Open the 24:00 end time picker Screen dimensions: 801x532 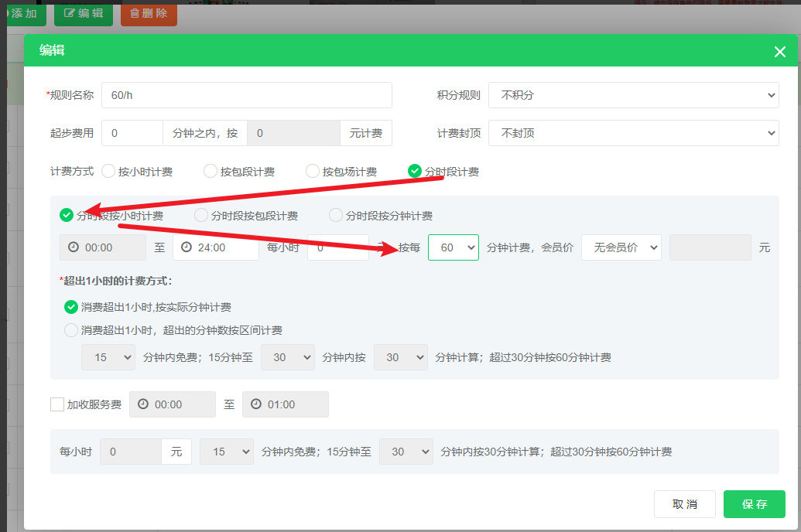216,247
